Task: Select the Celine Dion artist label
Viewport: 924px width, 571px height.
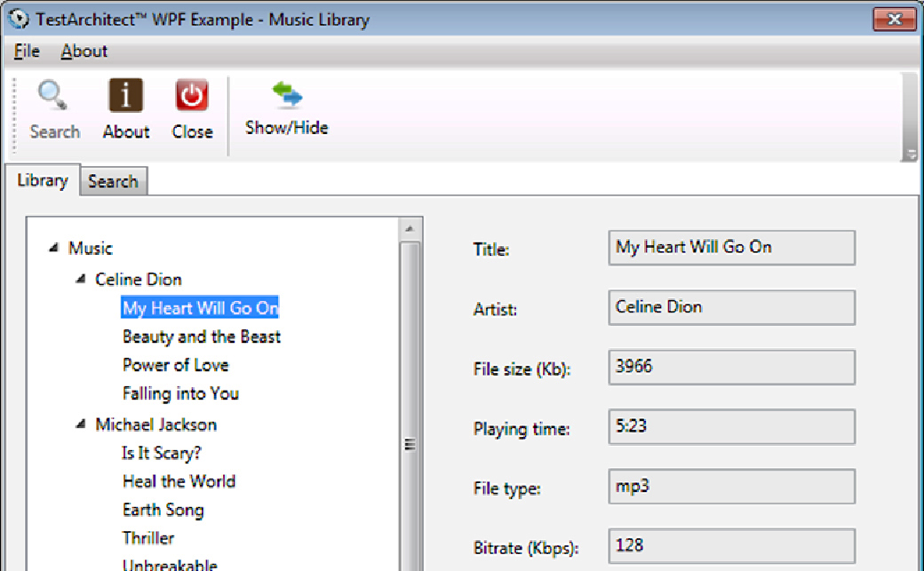Action: coord(139,280)
